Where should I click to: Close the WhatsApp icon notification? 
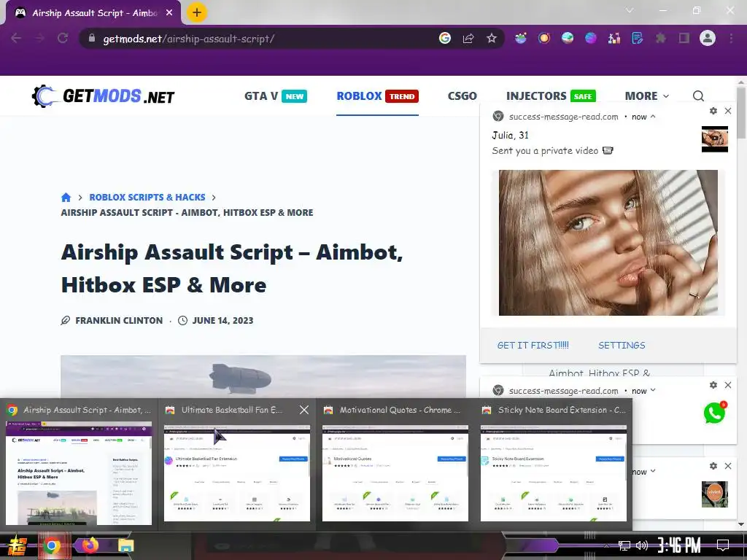coord(728,385)
